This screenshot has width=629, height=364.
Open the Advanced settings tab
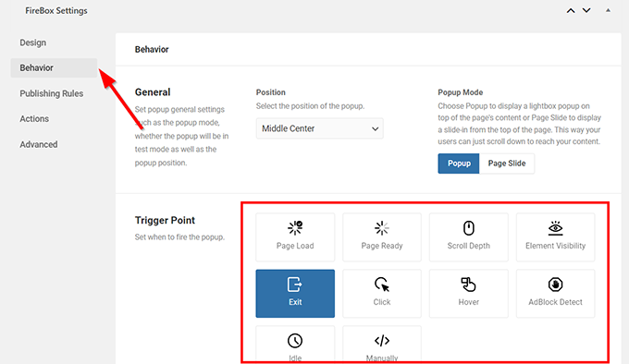tap(39, 144)
